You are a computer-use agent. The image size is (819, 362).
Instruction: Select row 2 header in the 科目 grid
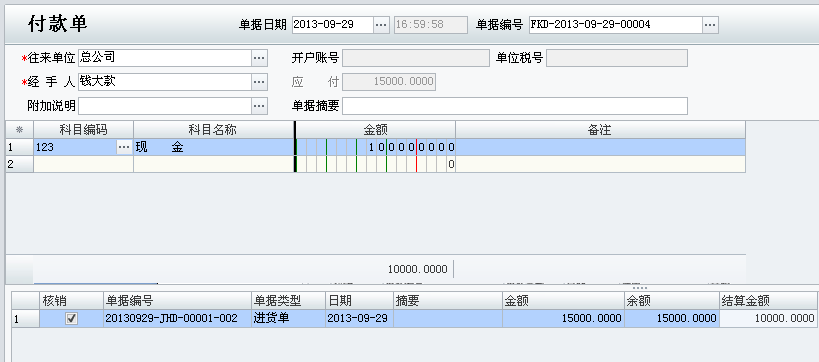[x=20, y=165]
